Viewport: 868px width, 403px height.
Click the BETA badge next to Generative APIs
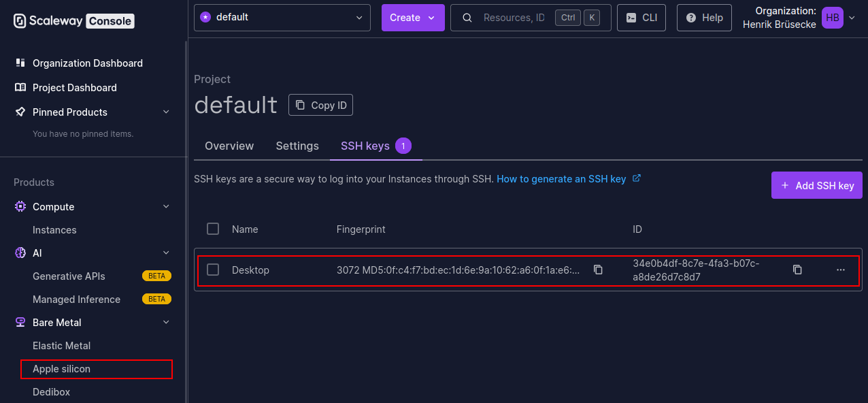coord(156,276)
